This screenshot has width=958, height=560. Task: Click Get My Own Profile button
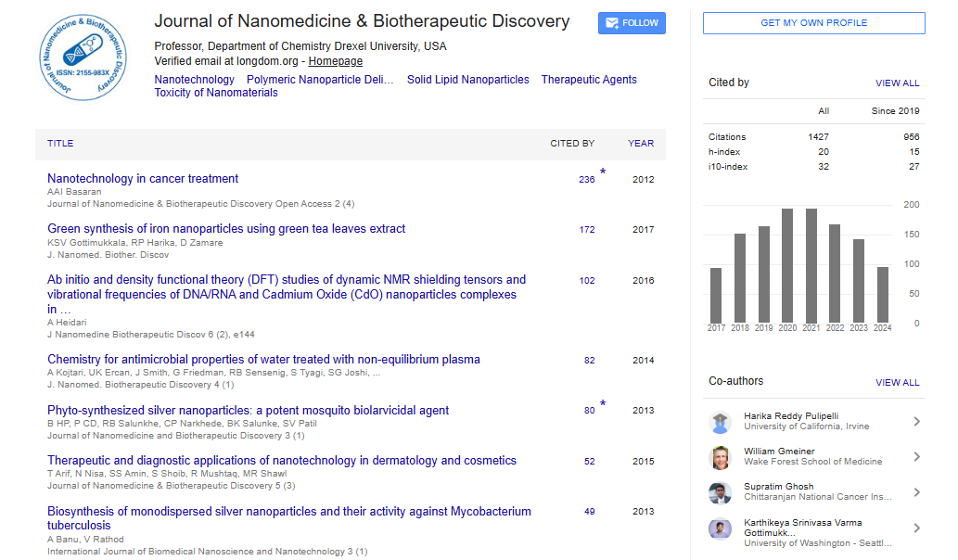point(813,23)
